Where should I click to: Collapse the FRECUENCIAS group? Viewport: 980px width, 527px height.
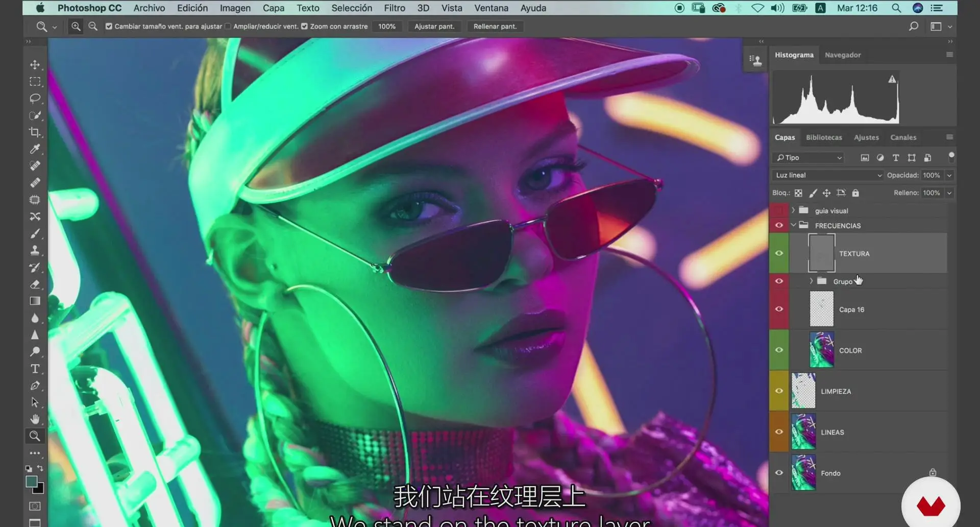tap(793, 225)
